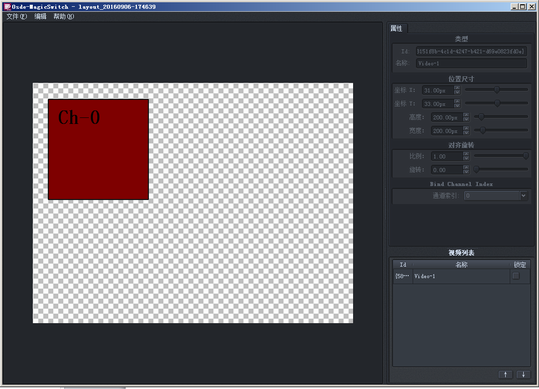Click the 比例 slider handle
Screen dimensions: 539x389
pos(526,156)
